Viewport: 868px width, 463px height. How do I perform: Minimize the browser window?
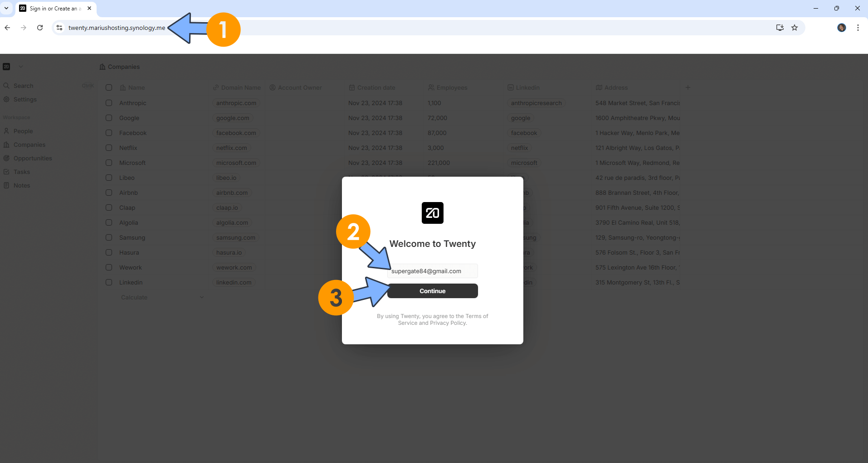(x=816, y=8)
